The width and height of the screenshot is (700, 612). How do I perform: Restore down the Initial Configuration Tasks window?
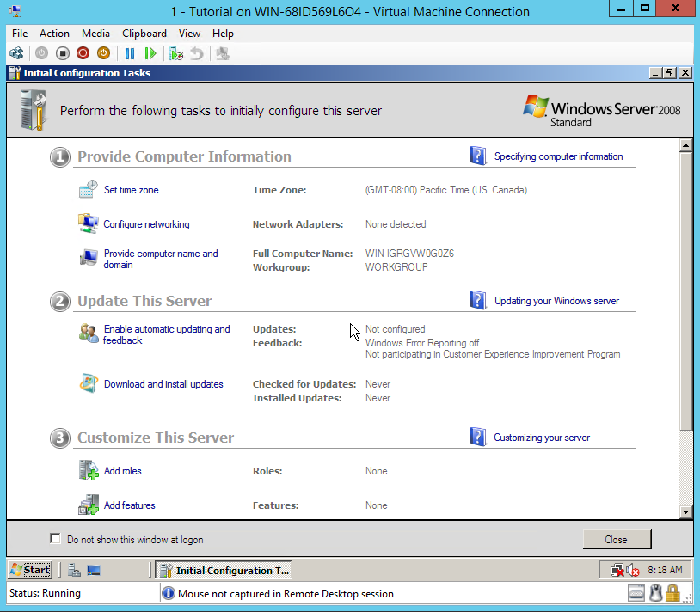(670, 73)
